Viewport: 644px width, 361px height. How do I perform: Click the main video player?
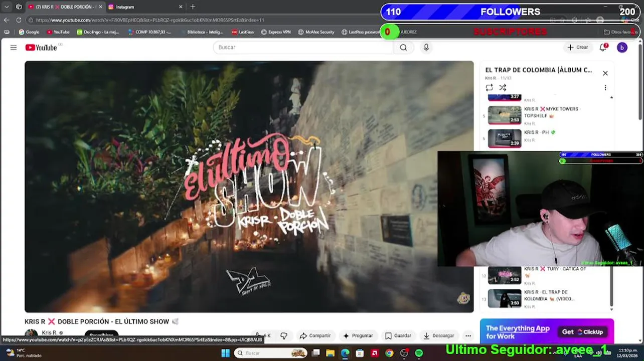249,187
